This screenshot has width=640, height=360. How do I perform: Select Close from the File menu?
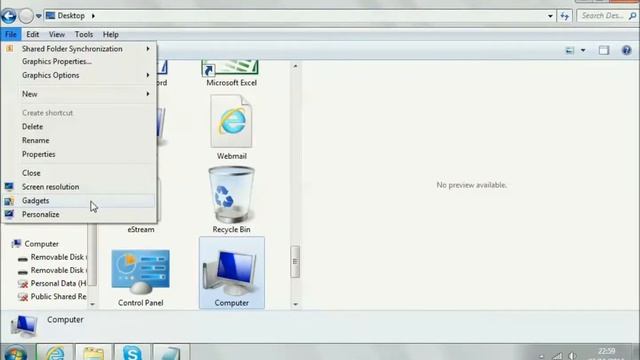(x=79, y=173)
